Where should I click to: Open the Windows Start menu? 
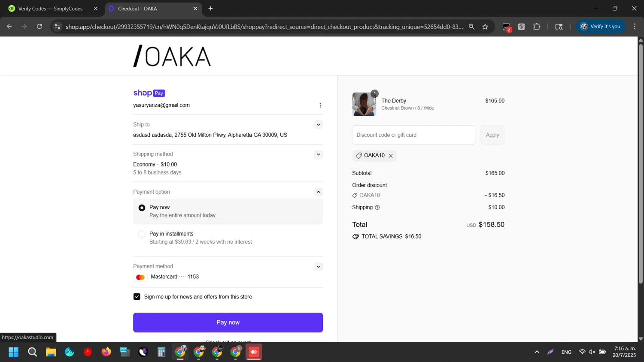[x=14, y=352]
